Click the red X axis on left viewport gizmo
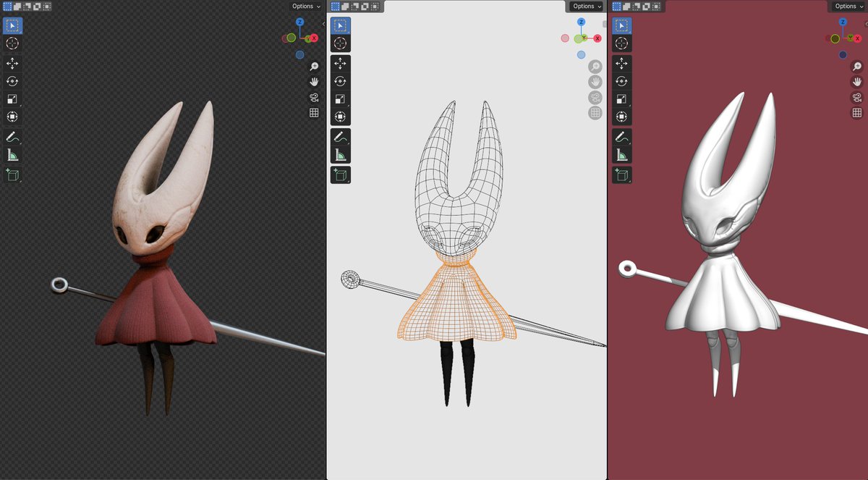This screenshot has width=868, height=480. [314, 38]
